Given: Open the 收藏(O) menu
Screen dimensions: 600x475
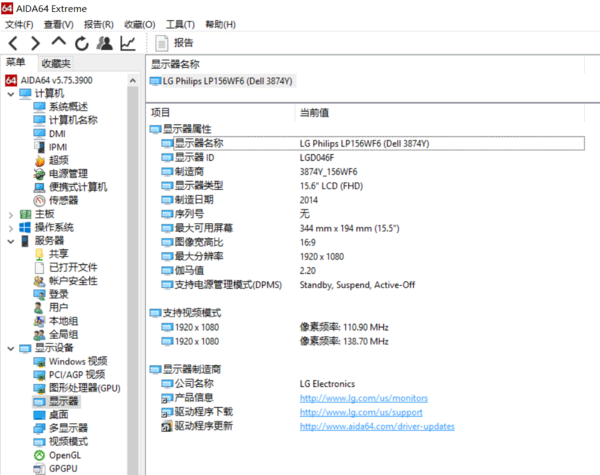Looking at the screenshot, I should coord(140,24).
